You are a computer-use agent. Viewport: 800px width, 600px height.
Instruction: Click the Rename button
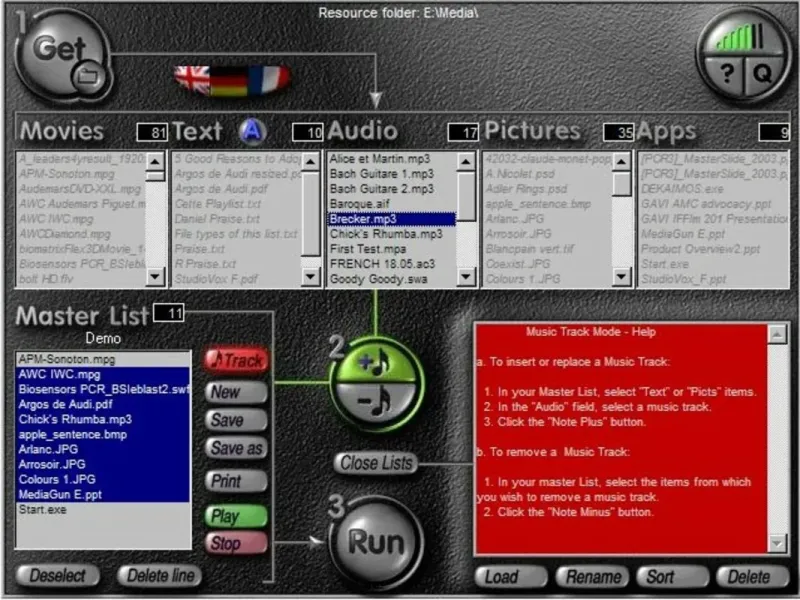(x=592, y=577)
